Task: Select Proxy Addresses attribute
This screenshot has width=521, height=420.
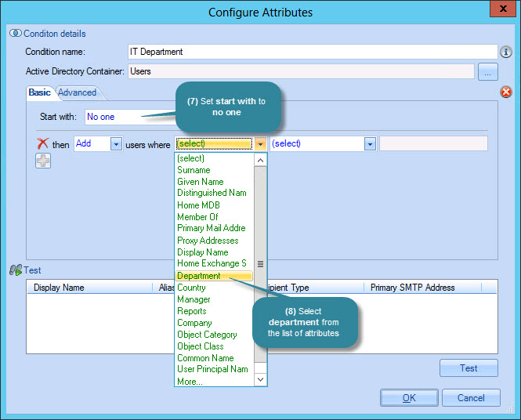Action: (x=215, y=241)
